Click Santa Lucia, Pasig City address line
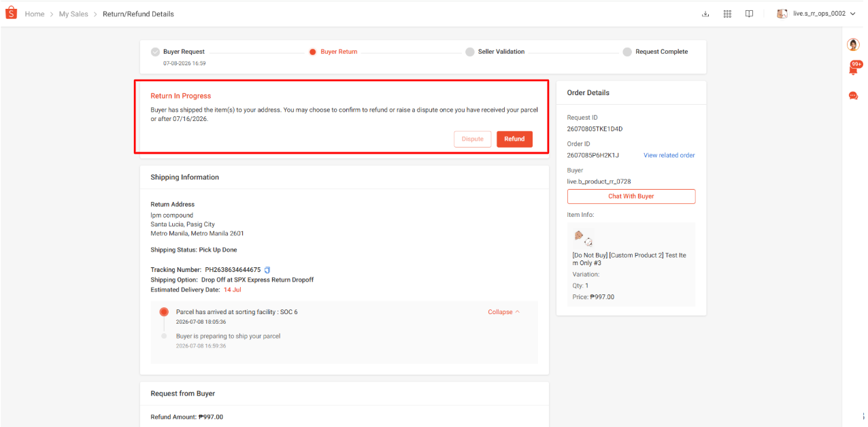Viewport: 868px width, 427px height. click(x=182, y=224)
